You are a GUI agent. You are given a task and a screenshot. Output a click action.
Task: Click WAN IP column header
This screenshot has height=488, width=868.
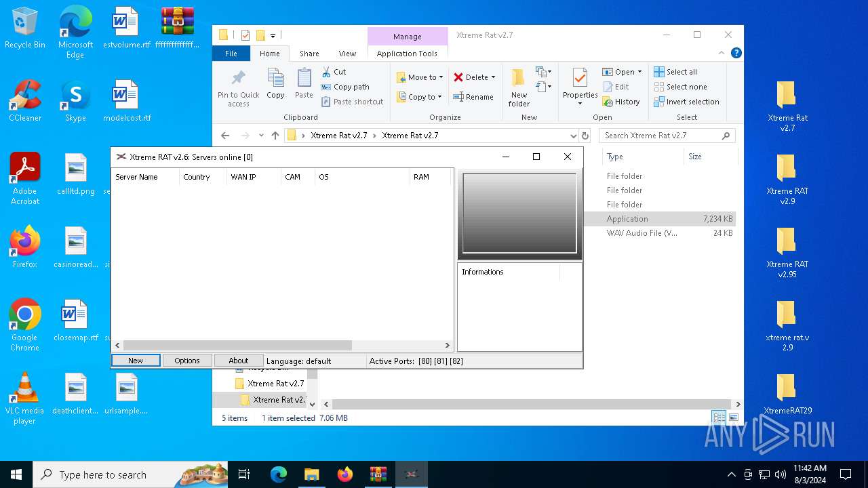tap(254, 177)
